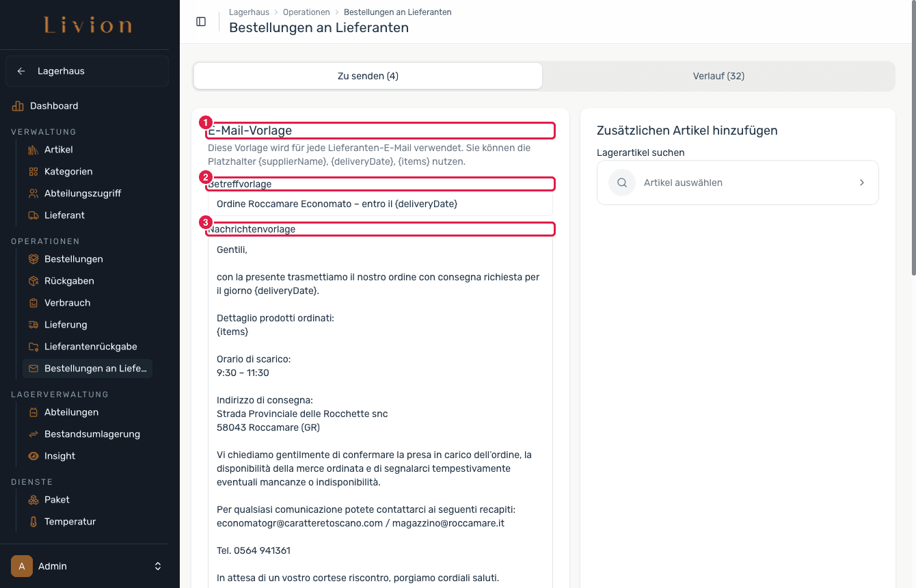Click the Rückgaben package icon
This screenshot has height=588, width=916.
coord(33,281)
